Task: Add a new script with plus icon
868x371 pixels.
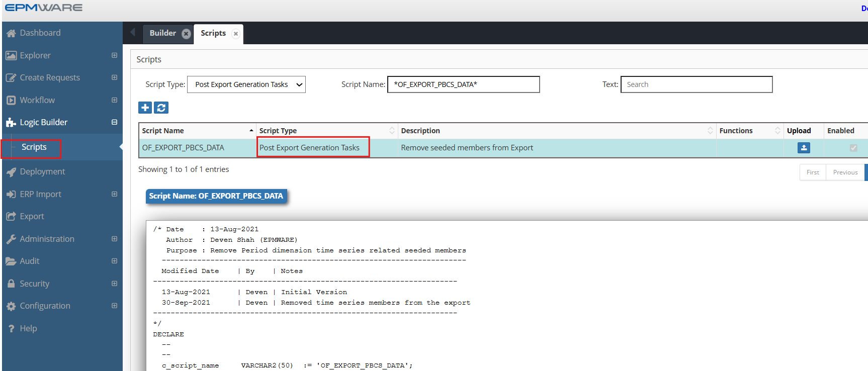Action: 145,108
